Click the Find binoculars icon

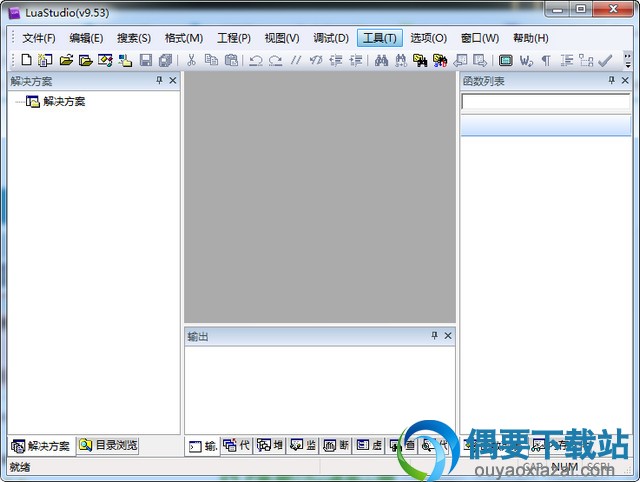point(381,60)
